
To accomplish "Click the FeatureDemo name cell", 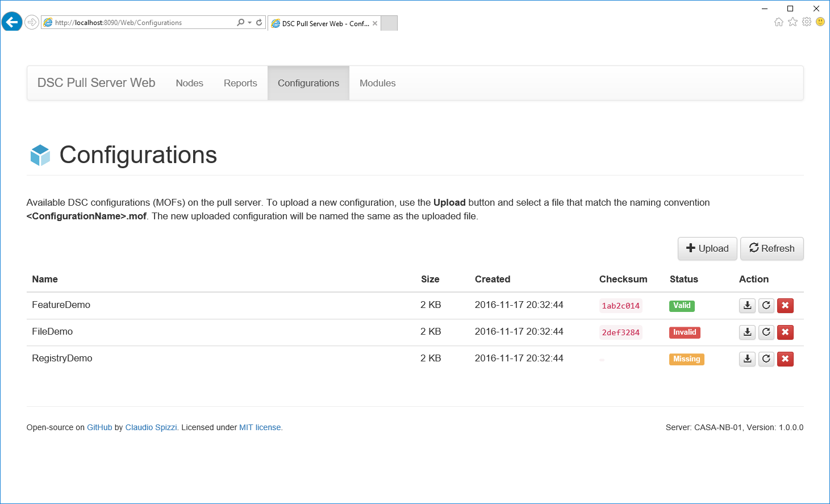I will coord(61,305).
